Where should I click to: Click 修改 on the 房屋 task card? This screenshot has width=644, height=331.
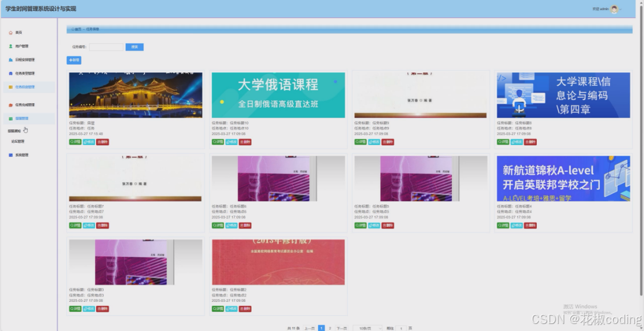coord(89,142)
